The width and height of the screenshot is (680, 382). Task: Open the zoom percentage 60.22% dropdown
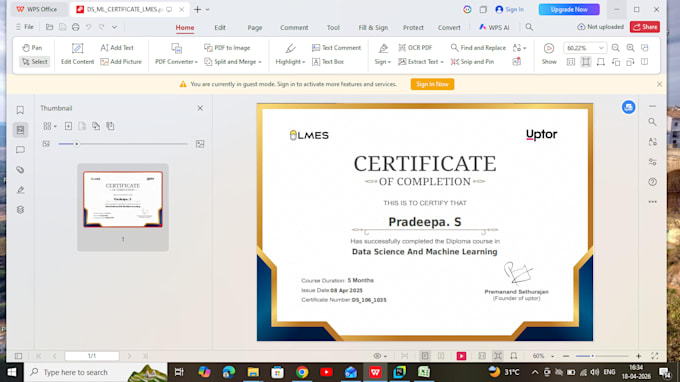click(601, 48)
